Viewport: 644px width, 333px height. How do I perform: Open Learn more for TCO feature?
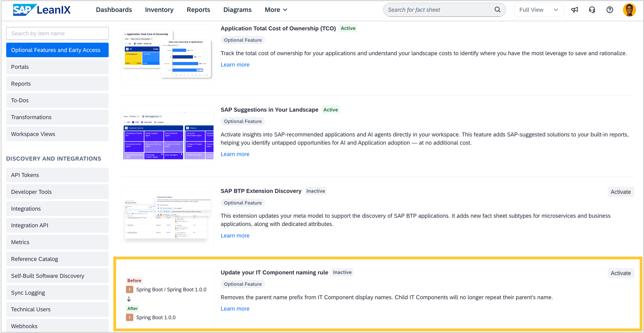[235, 65]
